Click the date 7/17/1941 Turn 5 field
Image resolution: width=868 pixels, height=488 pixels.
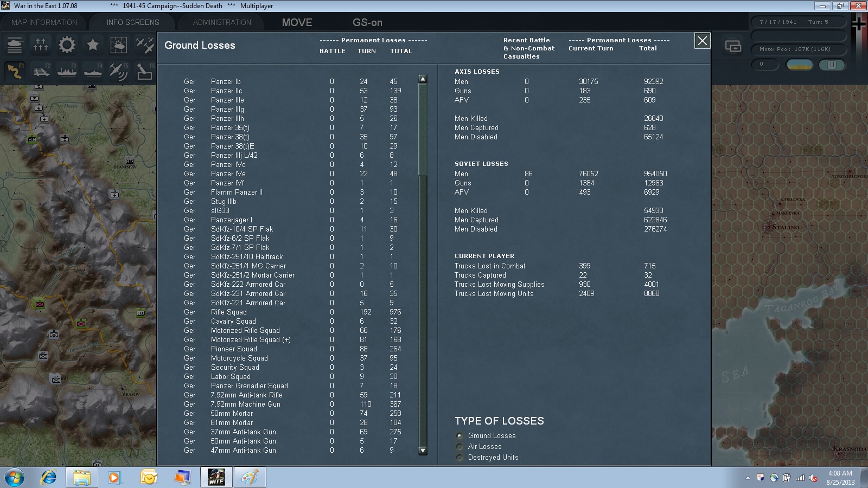(799, 22)
